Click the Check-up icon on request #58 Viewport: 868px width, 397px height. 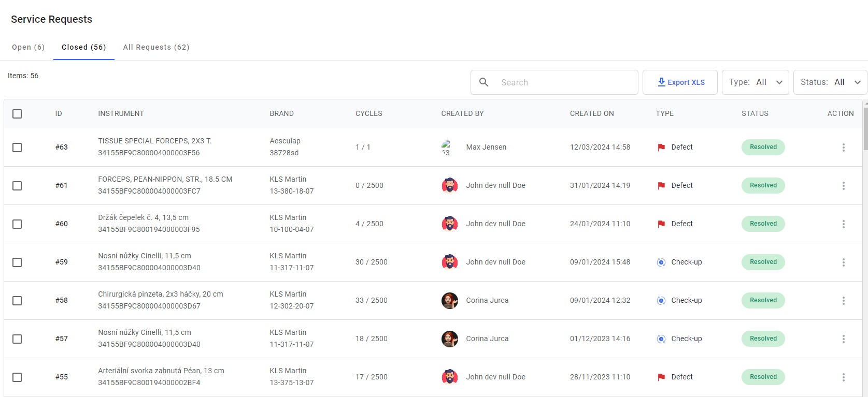tap(661, 301)
